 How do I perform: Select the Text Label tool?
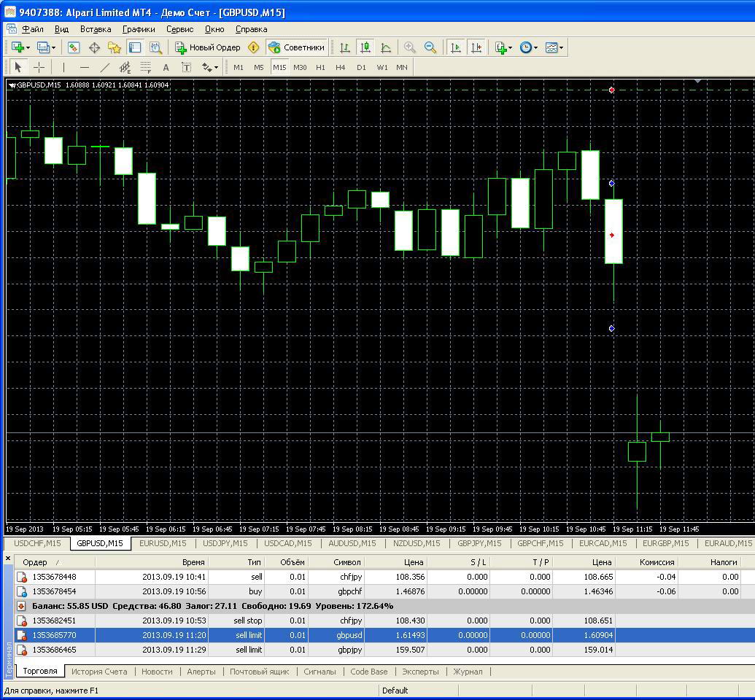pyautogui.click(x=186, y=67)
